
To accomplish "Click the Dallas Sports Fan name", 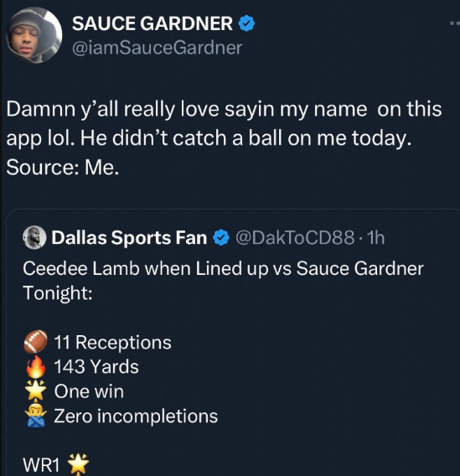I will 129,237.
